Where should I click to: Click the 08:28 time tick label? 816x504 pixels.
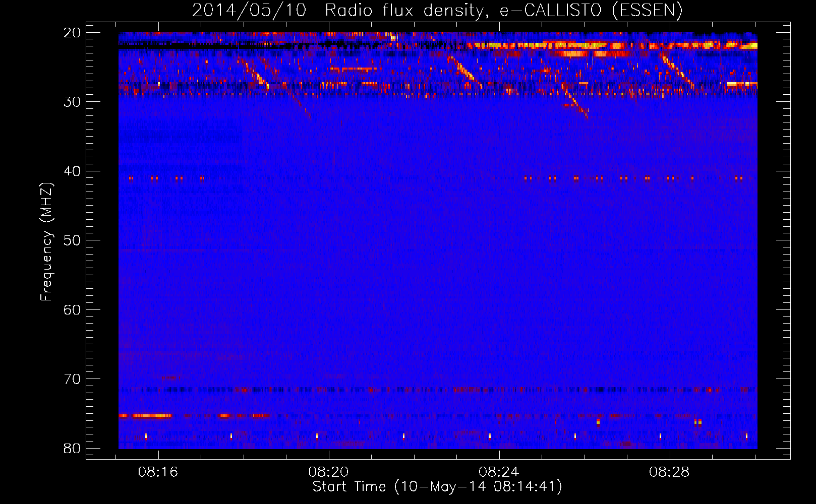(x=669, y=472)
